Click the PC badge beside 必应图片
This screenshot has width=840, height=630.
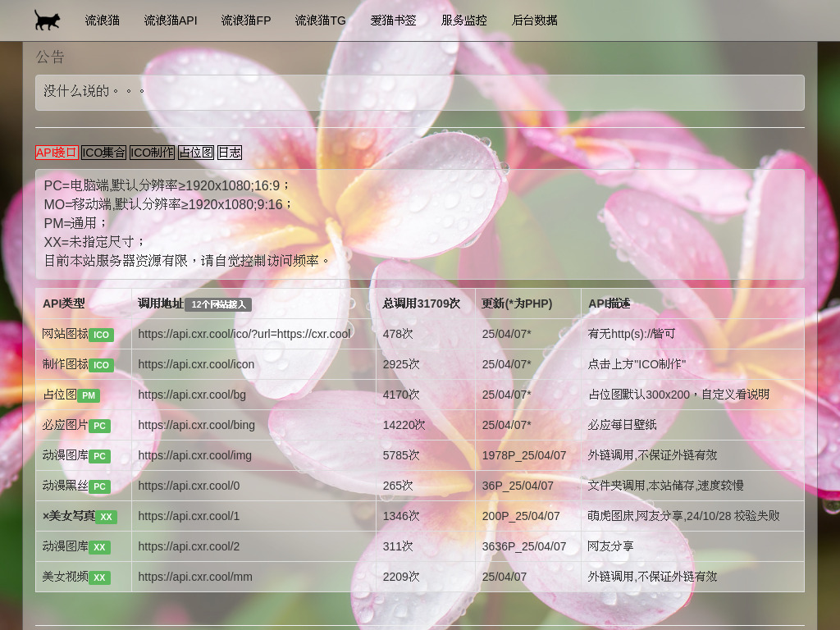click(x=99, y=427)
